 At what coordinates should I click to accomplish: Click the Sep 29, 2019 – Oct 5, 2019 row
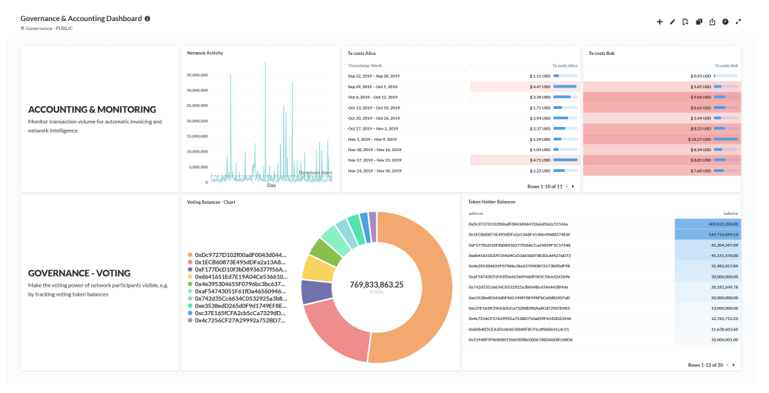[x=461, y=87]
